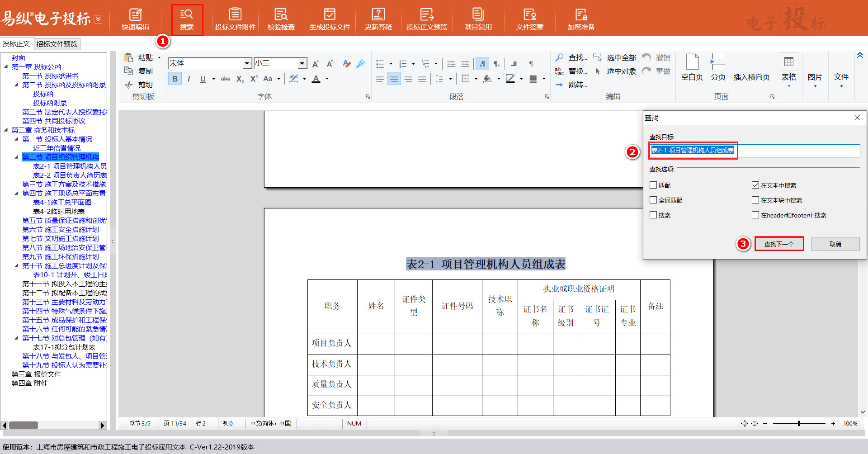Align paragraph text left

pos(380,79)
